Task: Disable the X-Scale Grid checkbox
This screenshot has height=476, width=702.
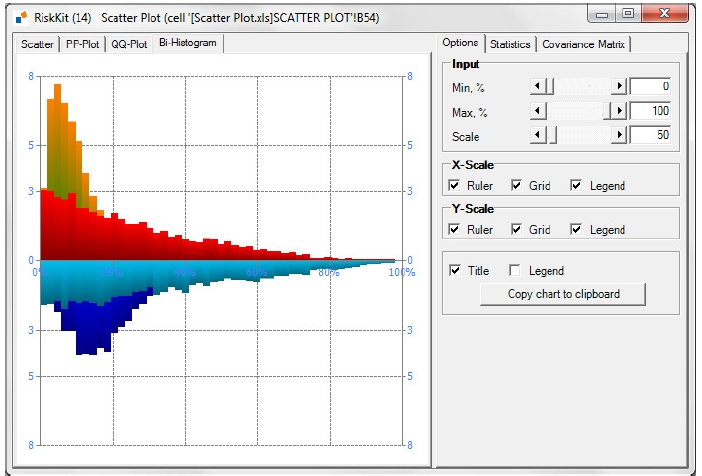Action: [x=516, y=185]
